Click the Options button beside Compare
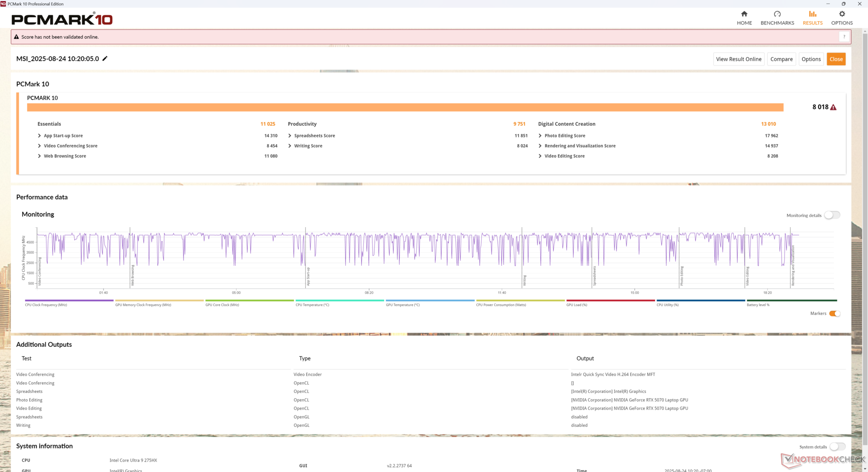Image resolution: width=868 pixels, height=472 pixels. click(x=811, y=59)
